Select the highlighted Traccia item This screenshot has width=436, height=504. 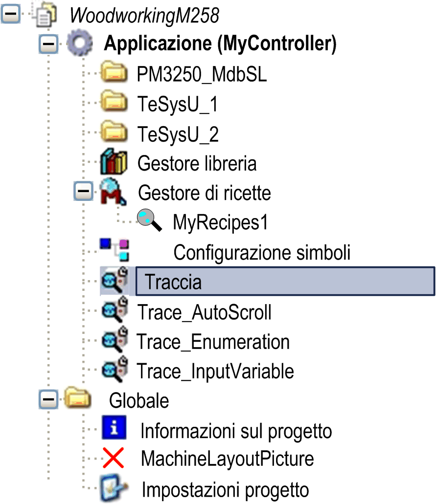click(x=285, y=281)
